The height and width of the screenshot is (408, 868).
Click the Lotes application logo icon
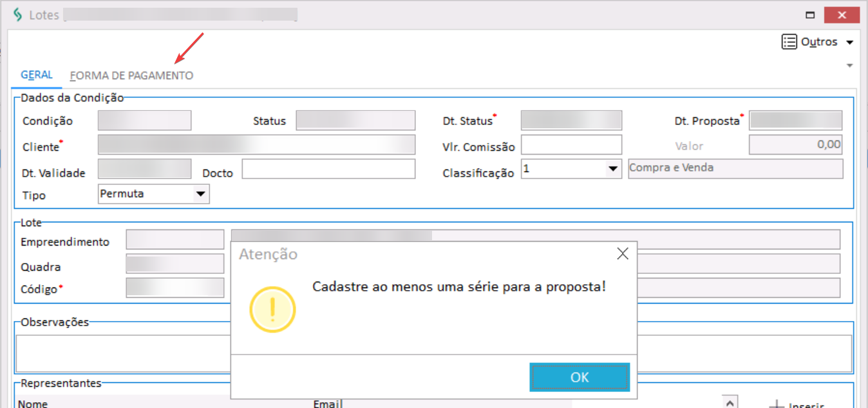click(x=17, y=15)
